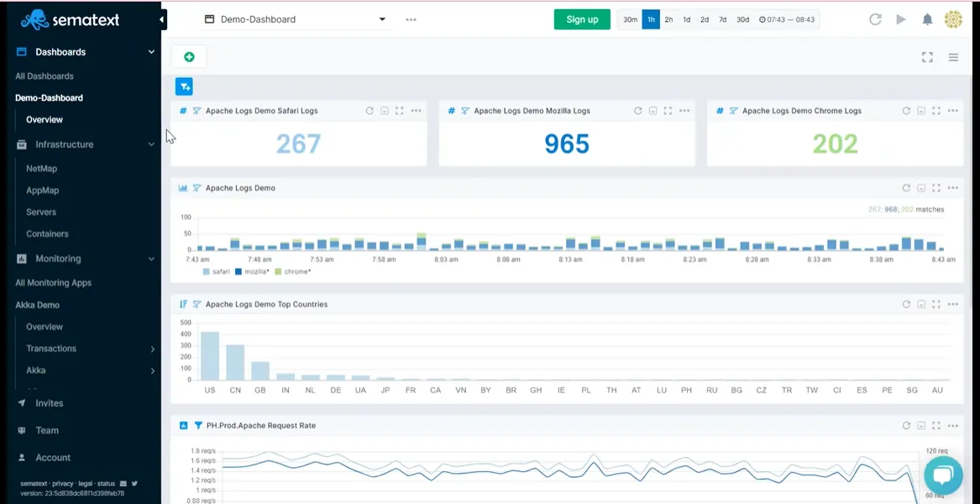Open NetMap in the sidebar
This screenshot has width=980, height=504.
(42, 169)
